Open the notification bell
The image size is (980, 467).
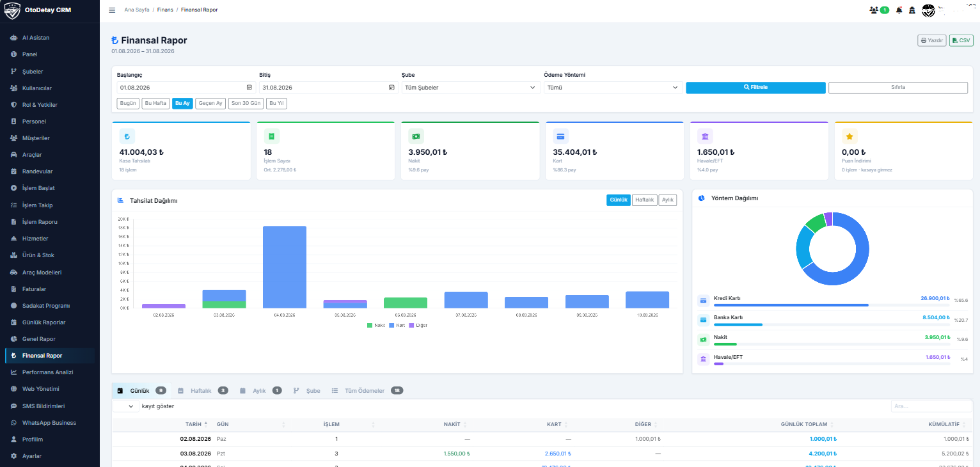click(x=899, y=10)
